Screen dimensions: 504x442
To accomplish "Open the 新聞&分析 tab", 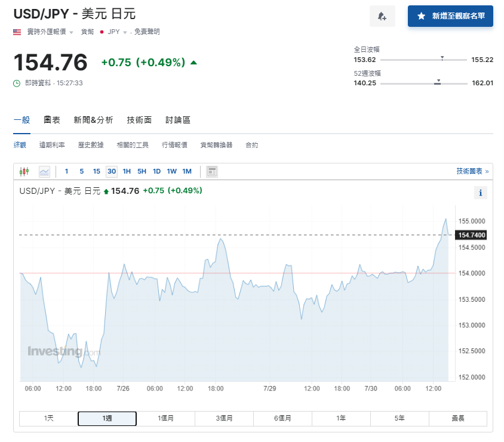I will click(x=93, y=119).
